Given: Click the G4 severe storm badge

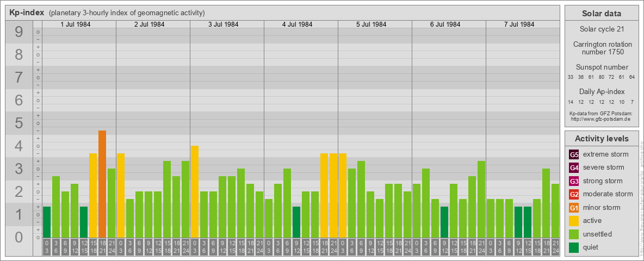Looking at the screenshot, I should 574,167.
